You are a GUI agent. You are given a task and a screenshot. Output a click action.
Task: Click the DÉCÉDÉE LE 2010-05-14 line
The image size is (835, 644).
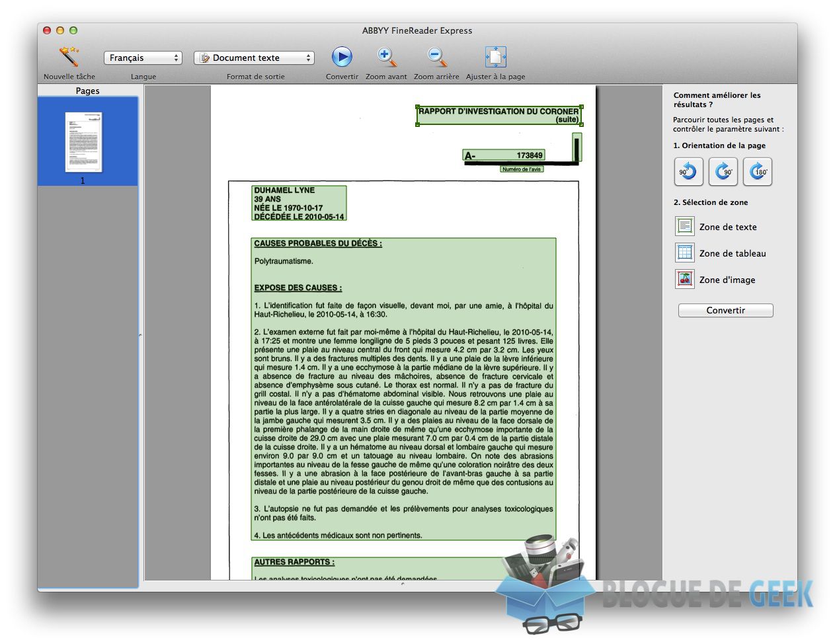pos(299,216)
